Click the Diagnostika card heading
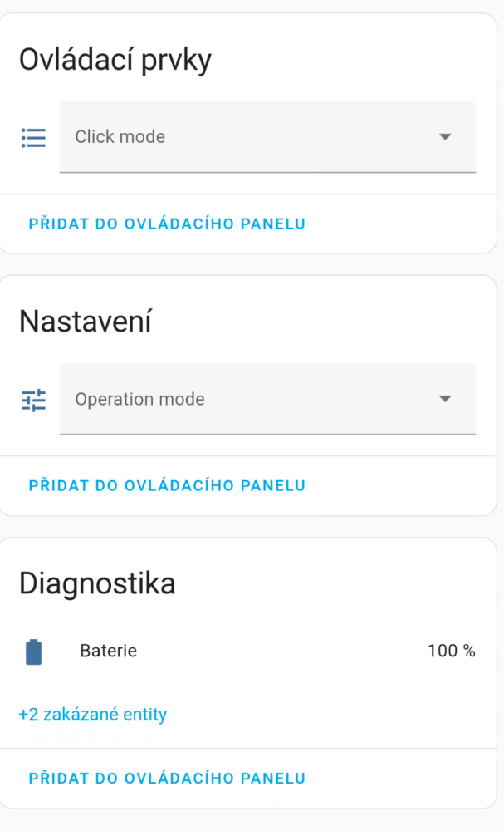504x831 pixels. (97, 583)
